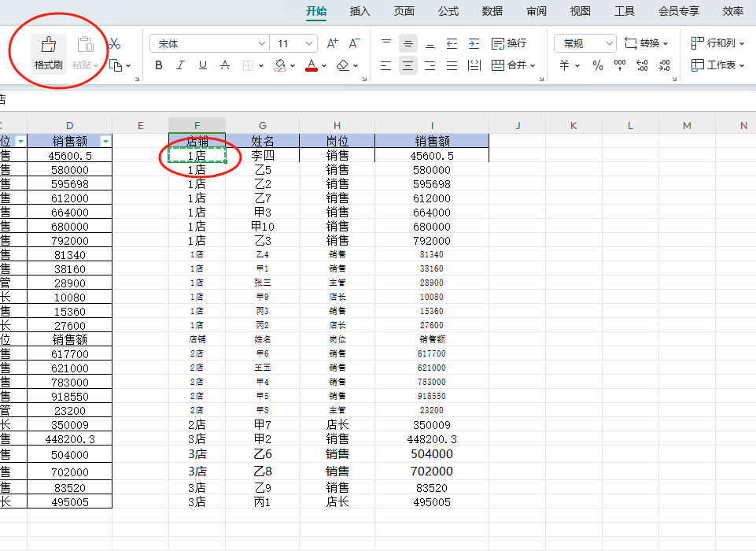Screen dimensions: 756x551
Task: Open copy options dropdown arrow
Action: point(128,65)
